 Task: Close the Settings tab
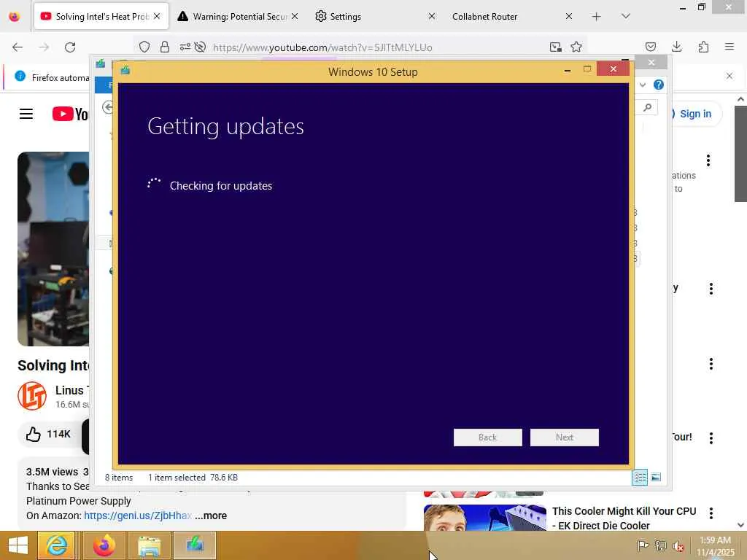click(x=432, y=17)
